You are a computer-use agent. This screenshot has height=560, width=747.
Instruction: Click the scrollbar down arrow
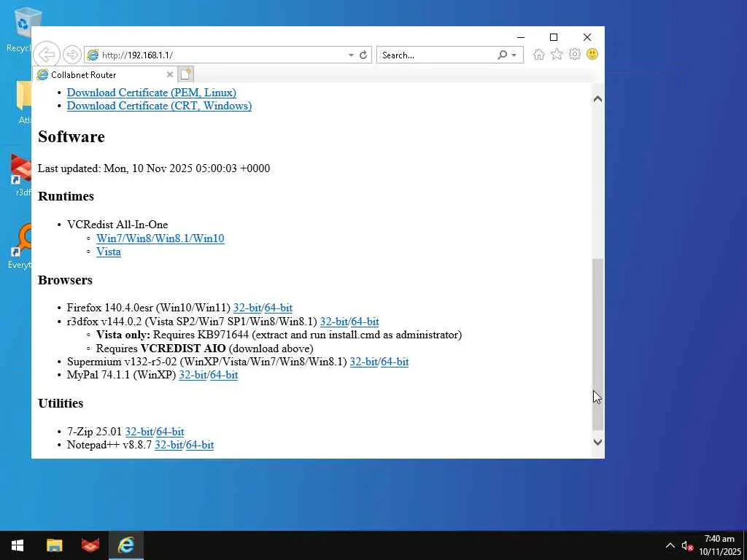pyautogui.click(x=597, y=442)
